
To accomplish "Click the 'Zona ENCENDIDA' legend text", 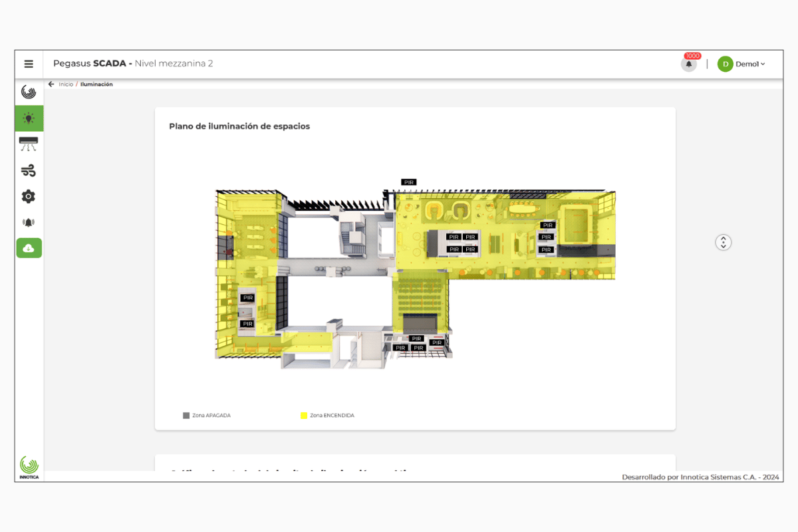I will click(x=332, y=416).
